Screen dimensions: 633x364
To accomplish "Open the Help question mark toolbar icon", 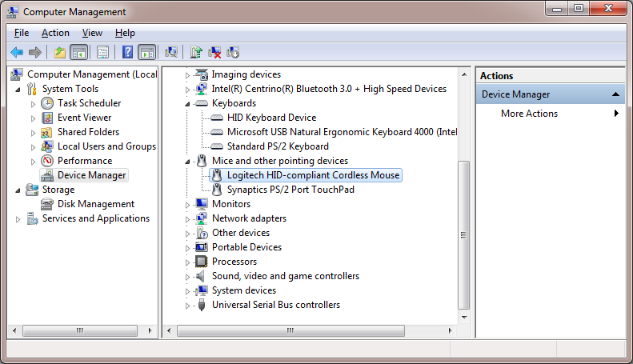I will pos(127,52).
